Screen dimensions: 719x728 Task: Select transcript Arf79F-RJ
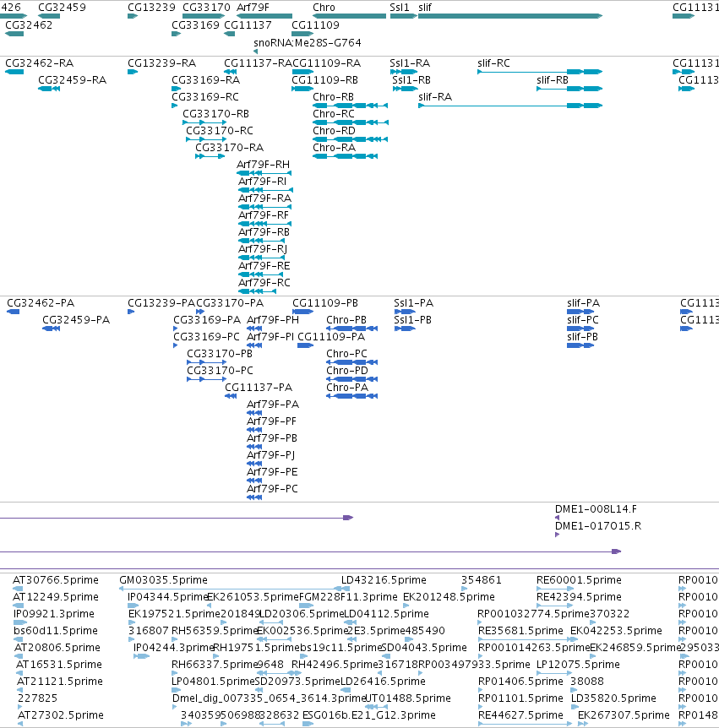[263, 249]
